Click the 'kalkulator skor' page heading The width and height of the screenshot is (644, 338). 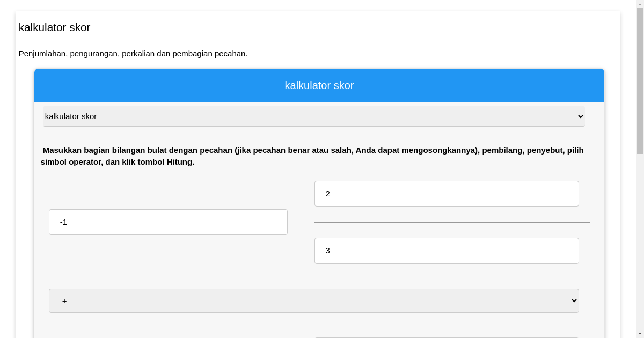(x=54, y=27)
